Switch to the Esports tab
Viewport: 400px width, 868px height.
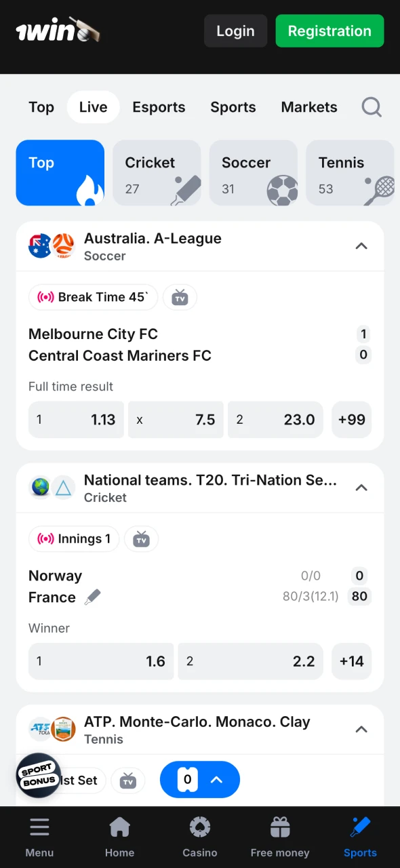pos(159,107)
